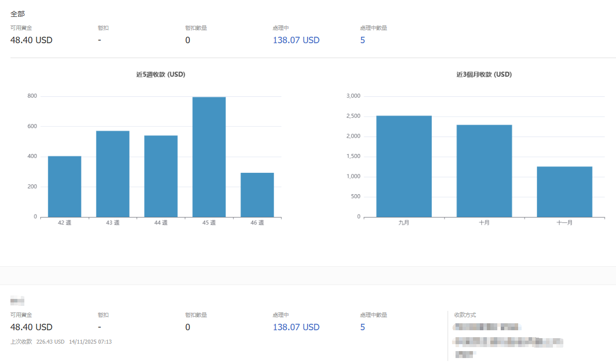
Task: Select the 44 週 bar in weekly chart
Action: coord(161,176)
